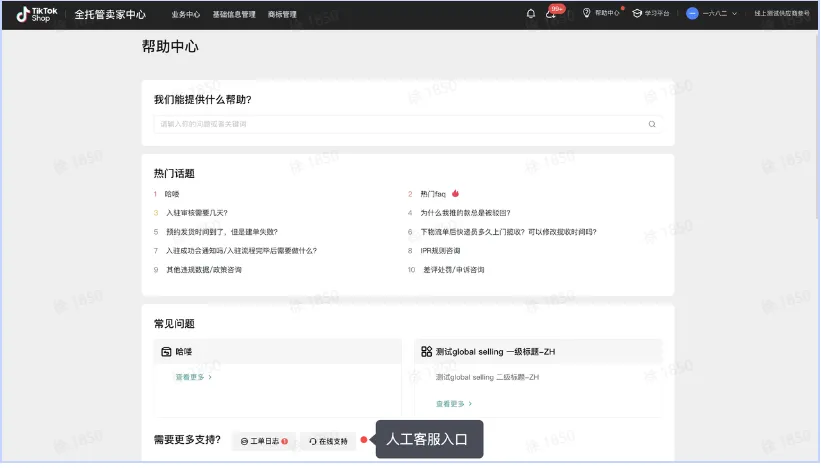Open topic IPR规则咨询
The height and width of the screenshot is (468, 821).
coord(440,251)
